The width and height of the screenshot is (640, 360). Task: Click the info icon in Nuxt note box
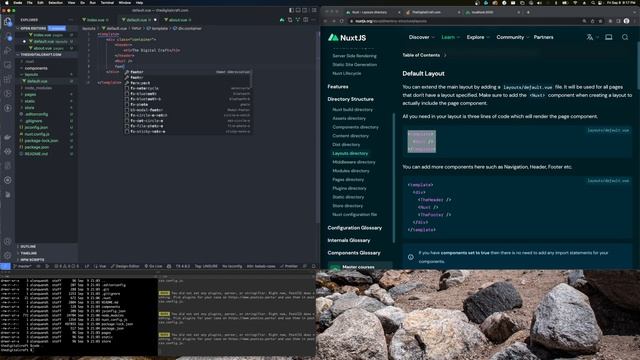(411, 257)
